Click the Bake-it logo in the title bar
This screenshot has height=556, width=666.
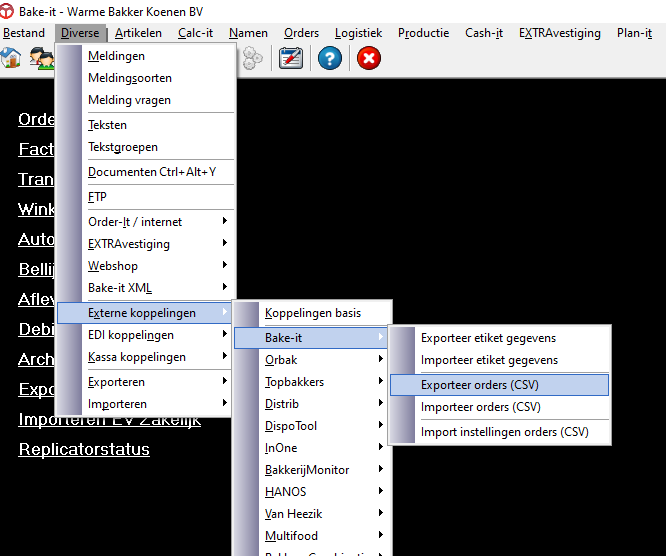click(x=7, y=11)
